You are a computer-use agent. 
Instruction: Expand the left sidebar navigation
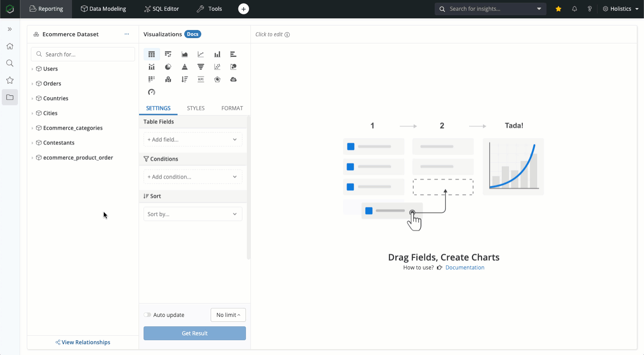10,29
